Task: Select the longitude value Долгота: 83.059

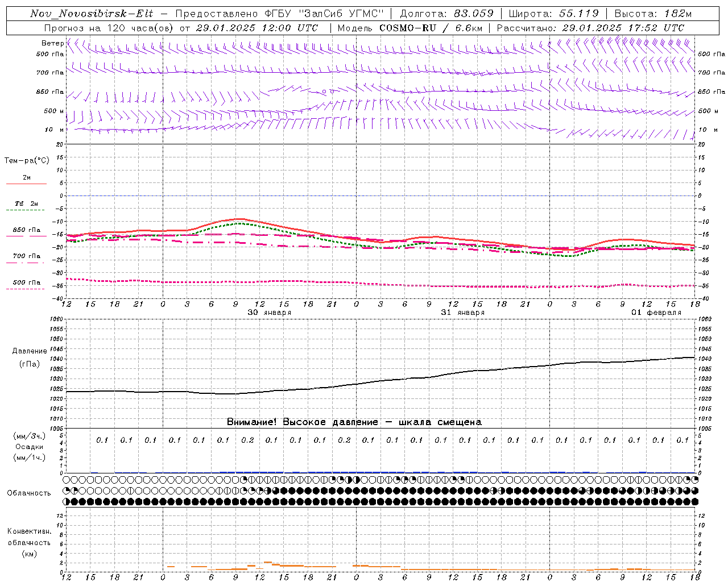Action: pos(446,14)
